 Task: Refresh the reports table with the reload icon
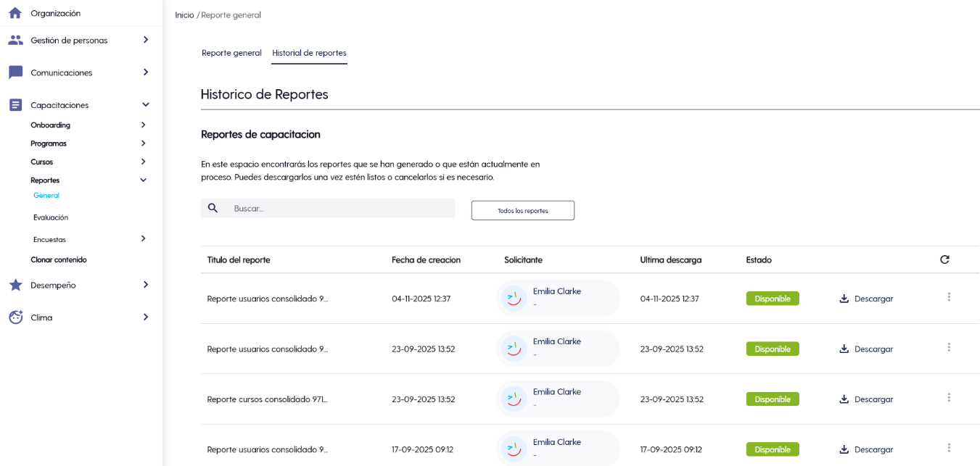944,259
